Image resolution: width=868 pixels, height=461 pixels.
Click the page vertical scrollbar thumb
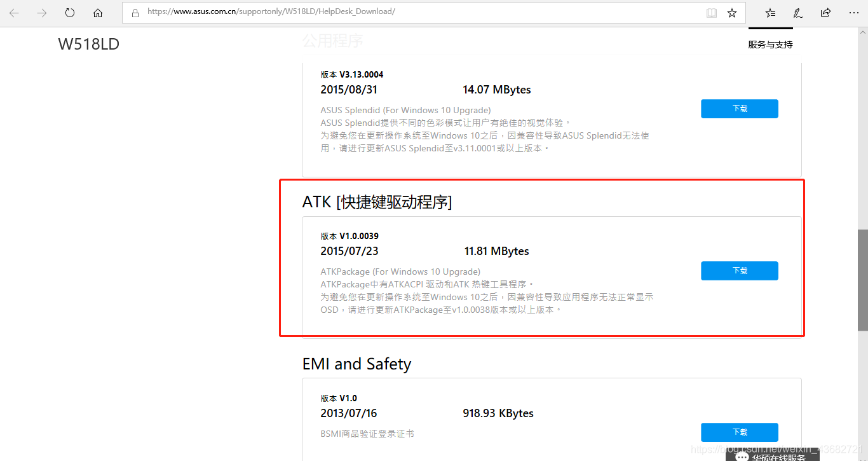pyautogui.click(x=862, y=280)
